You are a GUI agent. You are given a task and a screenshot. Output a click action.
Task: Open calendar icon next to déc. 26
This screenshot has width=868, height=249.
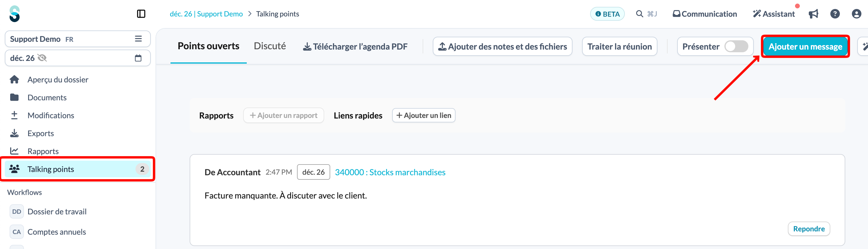(x=138, y=58)
